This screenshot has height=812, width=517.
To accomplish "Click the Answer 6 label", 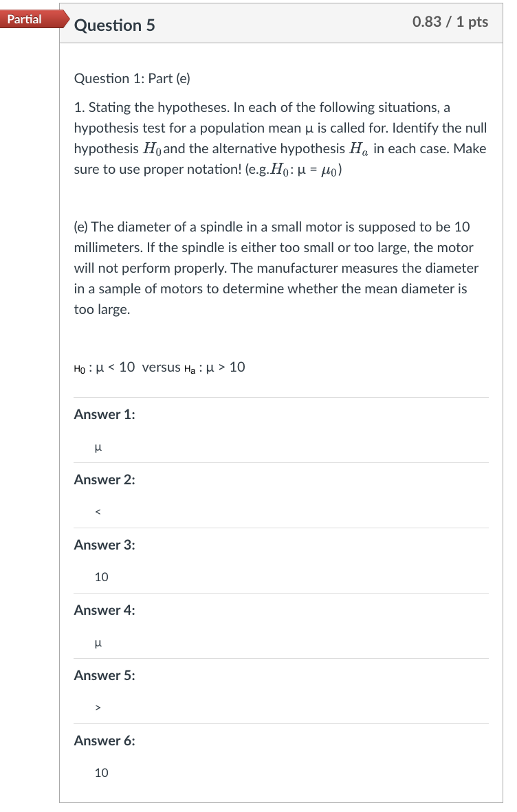I will point(103,741).
